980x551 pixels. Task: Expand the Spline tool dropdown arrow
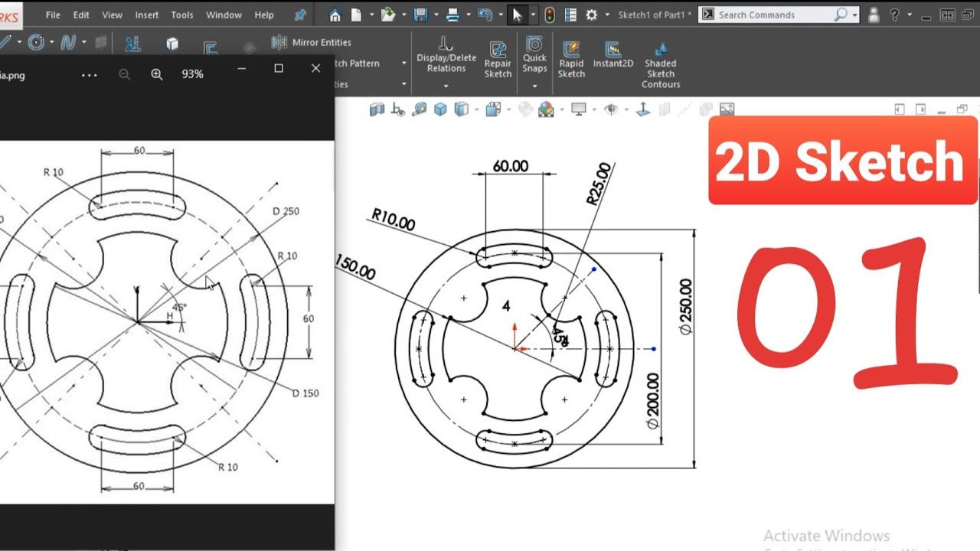tap(83, 43)
